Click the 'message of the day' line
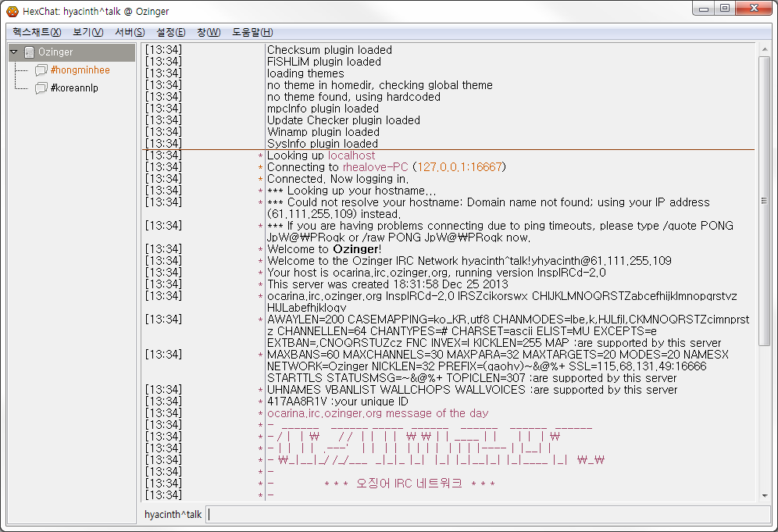The width and height of the screenshot is (778, 532). (377, 413)
